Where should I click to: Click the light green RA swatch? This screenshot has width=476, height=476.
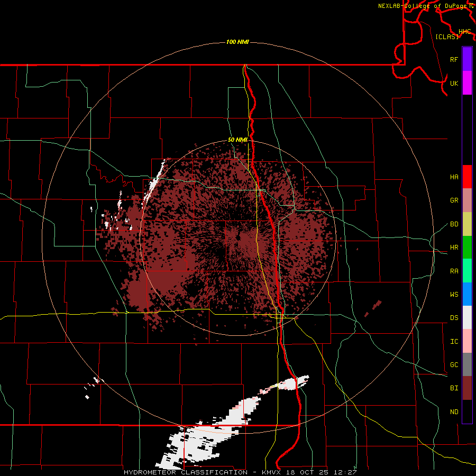467,271
